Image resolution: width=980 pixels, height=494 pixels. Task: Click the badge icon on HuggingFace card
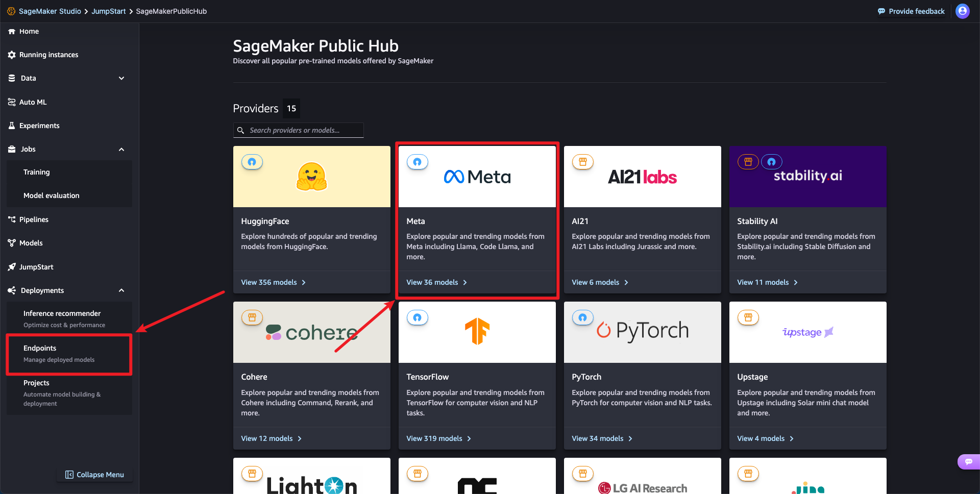(x=252, y=162)
